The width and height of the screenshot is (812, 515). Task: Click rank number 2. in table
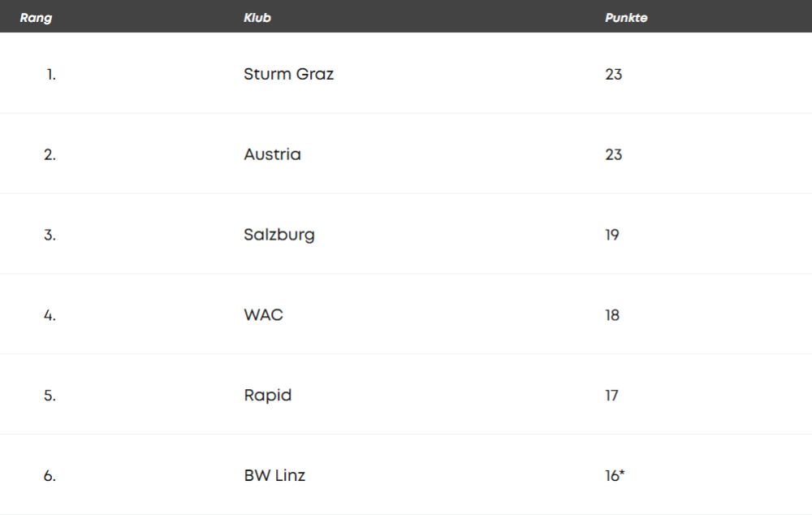50,154
